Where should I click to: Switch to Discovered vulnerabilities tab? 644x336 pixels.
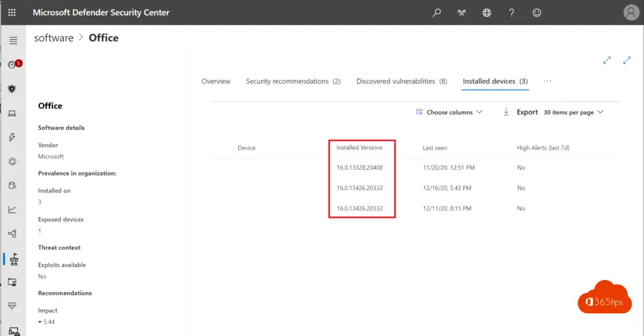pyautogui.click(x=402, y=81)
